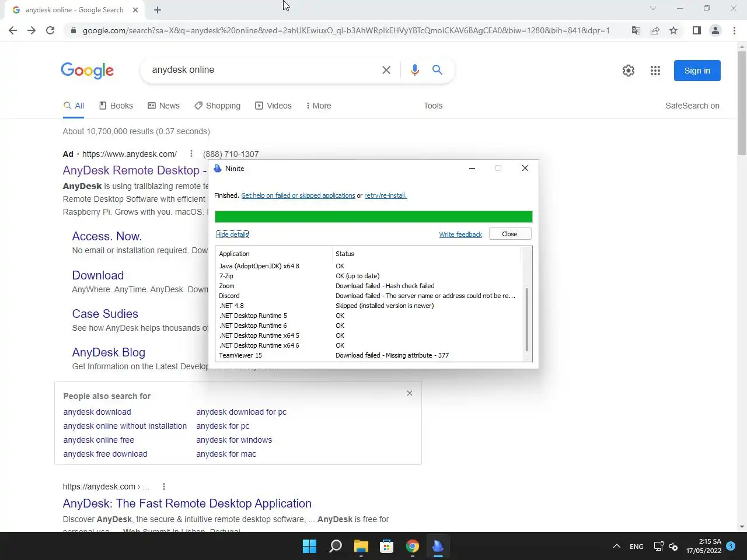This screenshot has height=560, width=747.
Task: Close the Ninite dialog with Close button
Action: (509, 234)
